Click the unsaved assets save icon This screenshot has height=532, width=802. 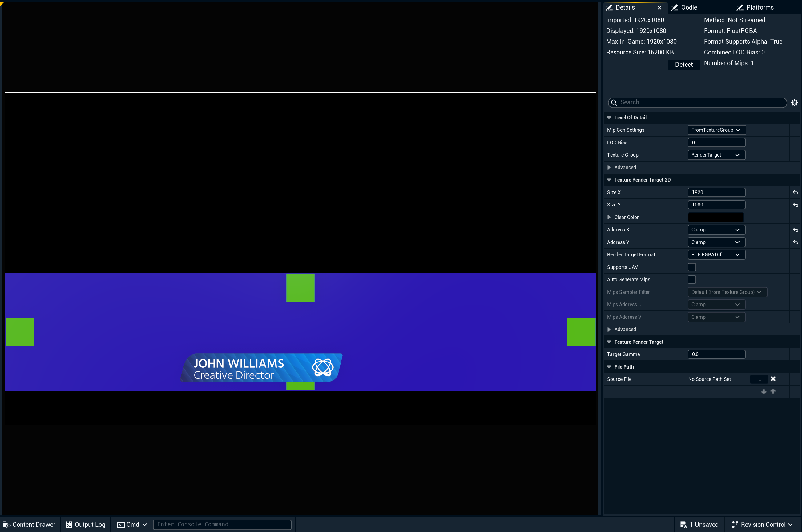tap(683, 525)
